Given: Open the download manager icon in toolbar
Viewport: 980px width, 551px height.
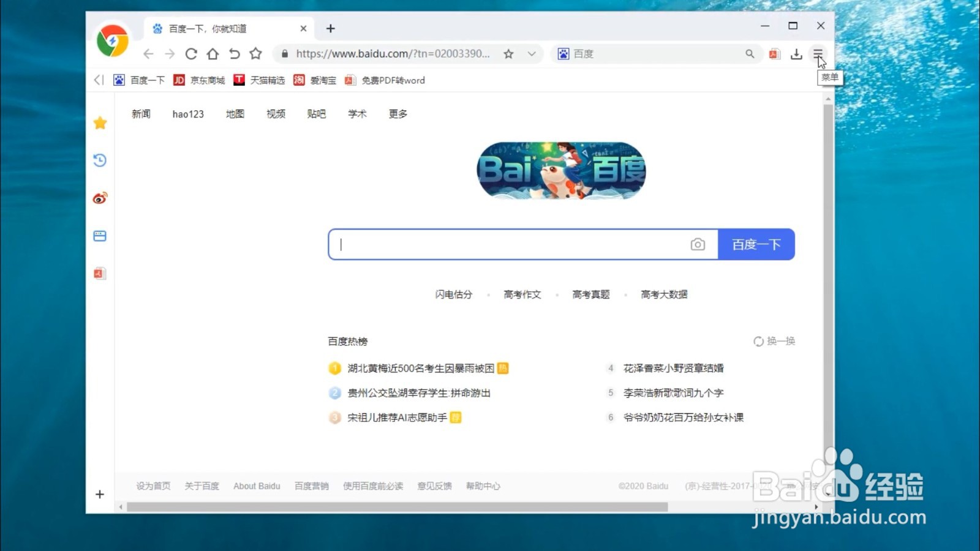Looking at the screenshot, I should [x=796, y=54].
